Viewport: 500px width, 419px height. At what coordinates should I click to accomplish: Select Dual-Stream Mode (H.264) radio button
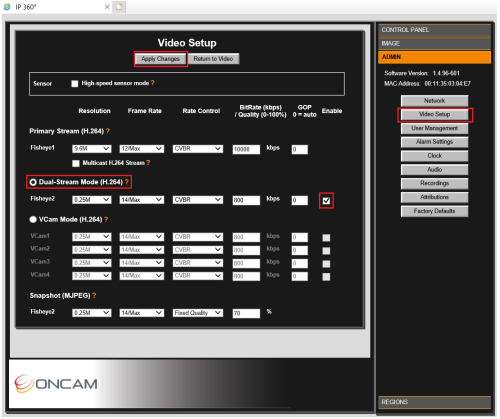pyautogui.click(x=33, y=182)
